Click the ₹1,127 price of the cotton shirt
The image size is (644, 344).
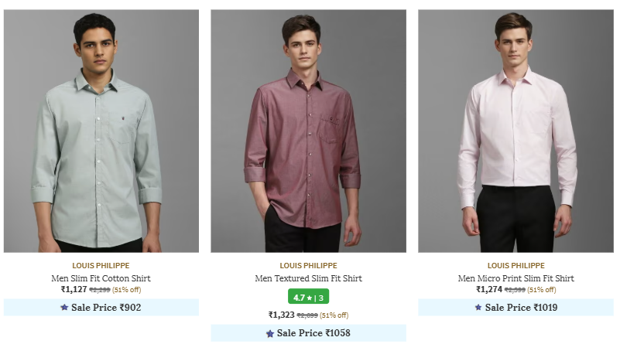click(x=74, y=290)
